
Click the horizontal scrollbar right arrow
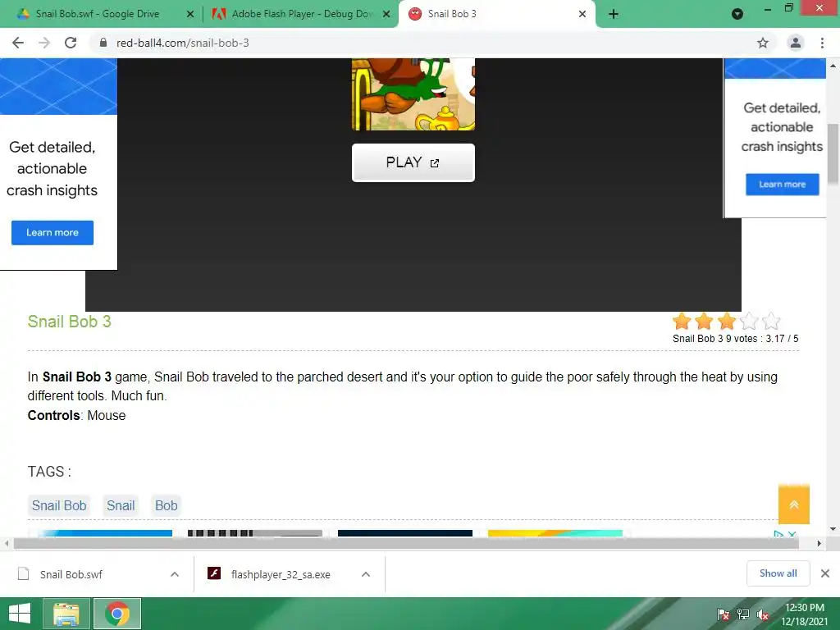click(x=819, y=543)
